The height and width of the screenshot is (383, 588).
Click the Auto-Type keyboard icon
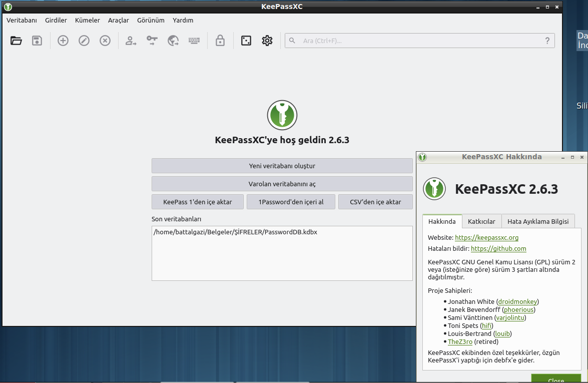coord(194,41)
